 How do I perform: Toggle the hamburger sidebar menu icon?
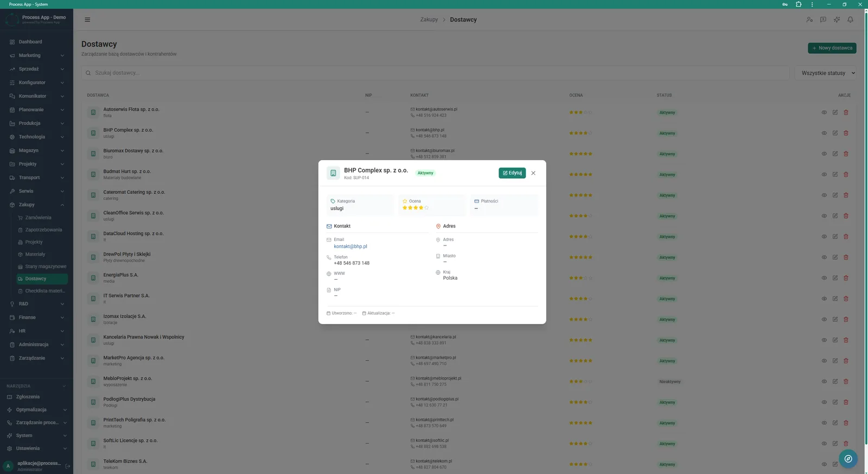(x=87, y=20)
